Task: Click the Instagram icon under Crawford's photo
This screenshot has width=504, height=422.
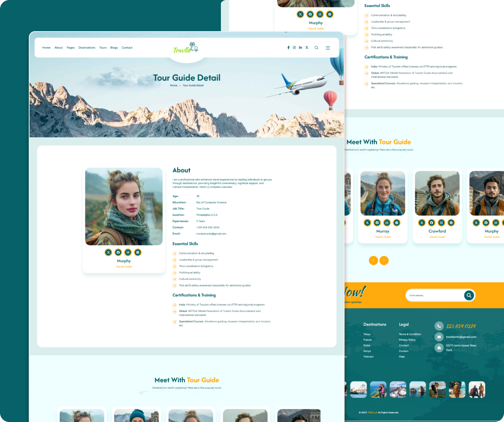Action: (441, 223)
